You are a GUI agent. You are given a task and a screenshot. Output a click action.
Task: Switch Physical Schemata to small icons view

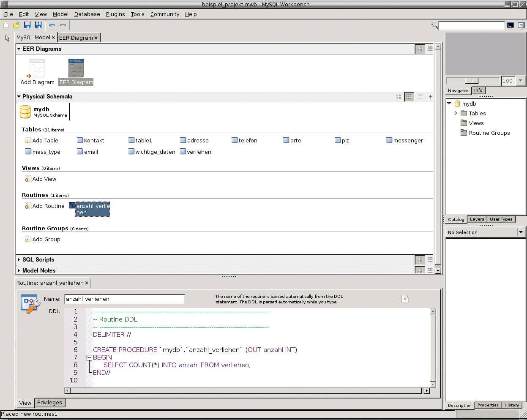point(409,97)
